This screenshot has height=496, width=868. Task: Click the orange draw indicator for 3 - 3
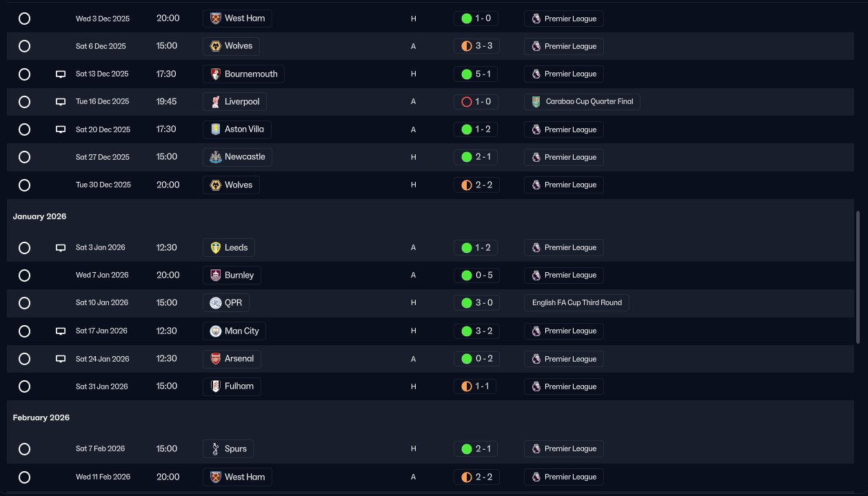point(467,46)
